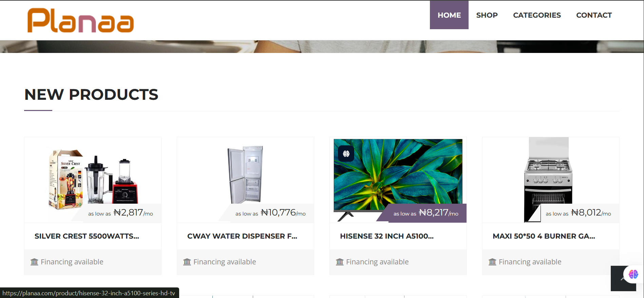Open the SHOP menu item

[x=487, y=15]
